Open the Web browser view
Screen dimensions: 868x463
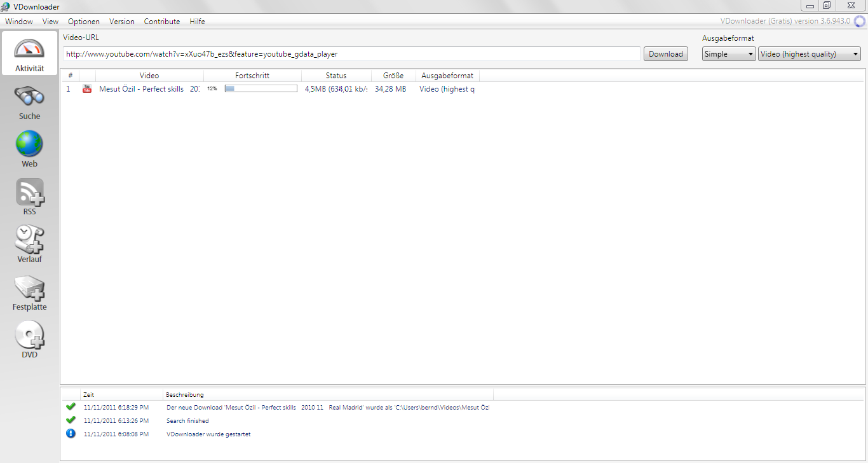[29, 148]
